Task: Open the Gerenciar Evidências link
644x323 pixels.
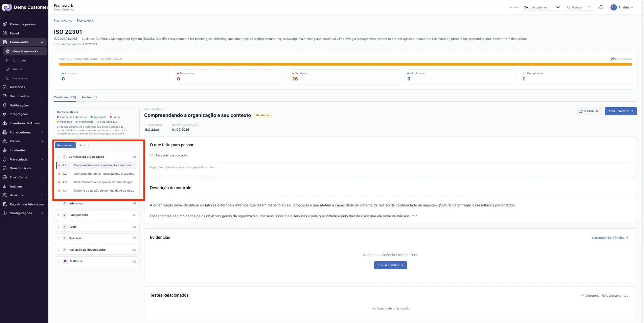Action: click(x=610, y=238)
